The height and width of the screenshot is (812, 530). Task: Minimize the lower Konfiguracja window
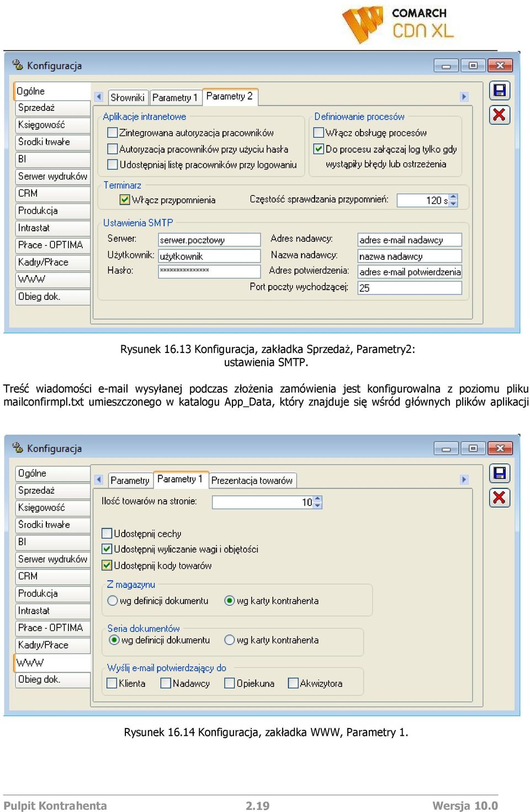click(446, 448)
